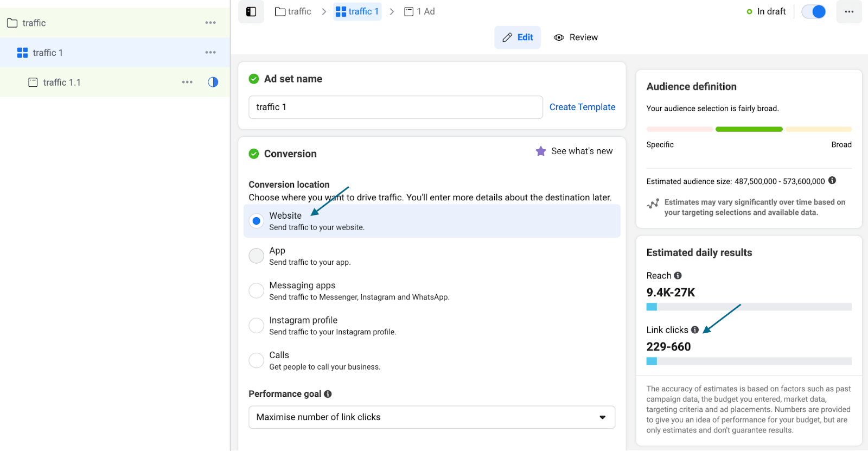Toggle the In draft ad set switch
Image resolution: width=868 pixels, height=451 pixels.
click(813, 11)
